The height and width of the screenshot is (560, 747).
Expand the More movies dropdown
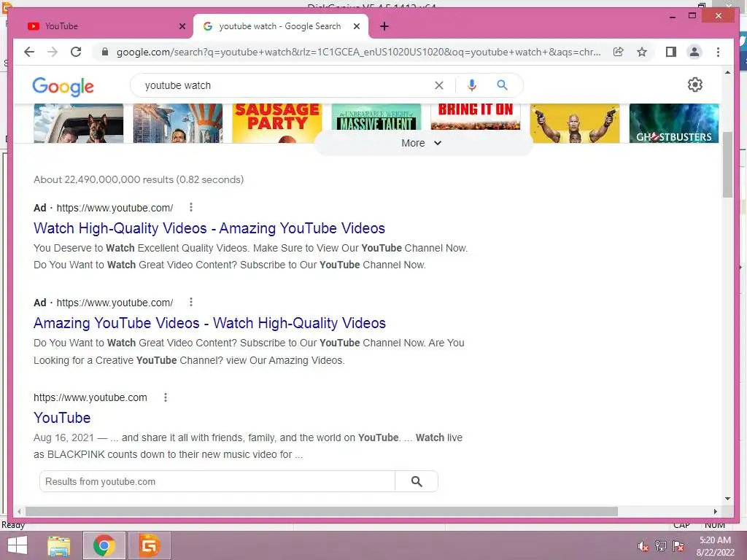coord(422,143)
